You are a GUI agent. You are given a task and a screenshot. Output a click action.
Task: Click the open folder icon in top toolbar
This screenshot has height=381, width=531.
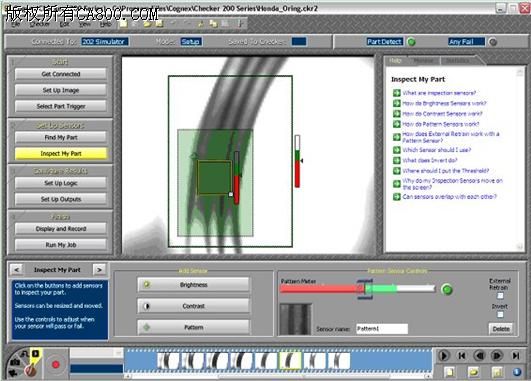point(147,24)
